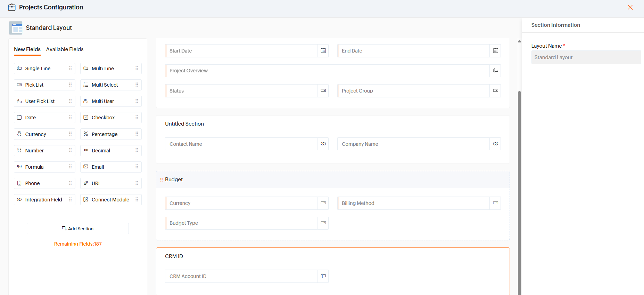Click the Status picklist dropdown icon
The height and width of the screenshot is (295, 644).
(323, 90)
